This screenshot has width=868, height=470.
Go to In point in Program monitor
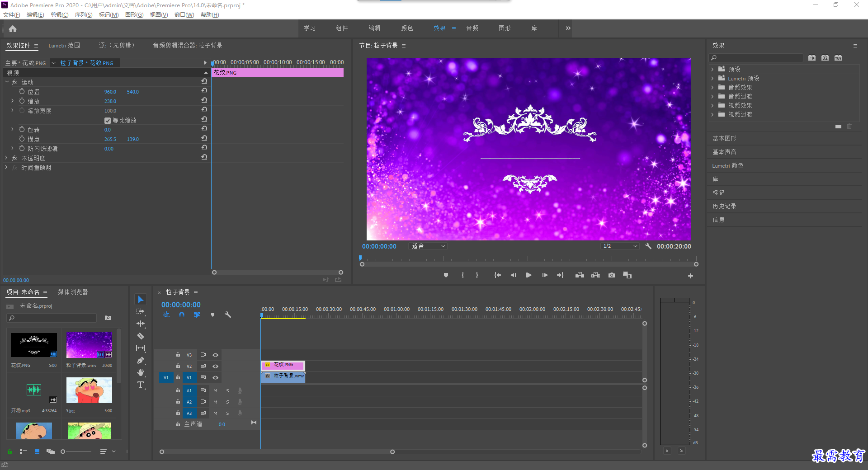tap(497, 275)
